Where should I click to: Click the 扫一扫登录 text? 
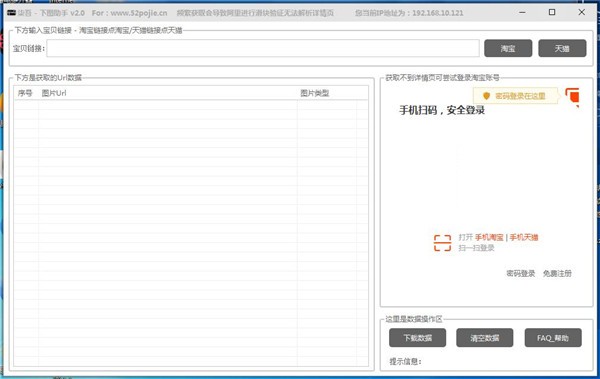click(x=476, y=248)
